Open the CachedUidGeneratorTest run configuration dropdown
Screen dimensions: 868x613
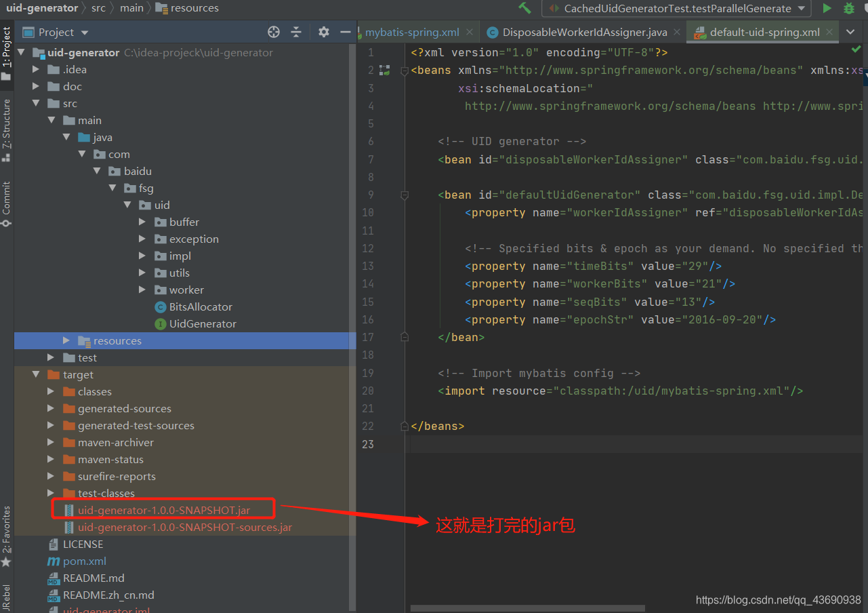tap(676, 8)
